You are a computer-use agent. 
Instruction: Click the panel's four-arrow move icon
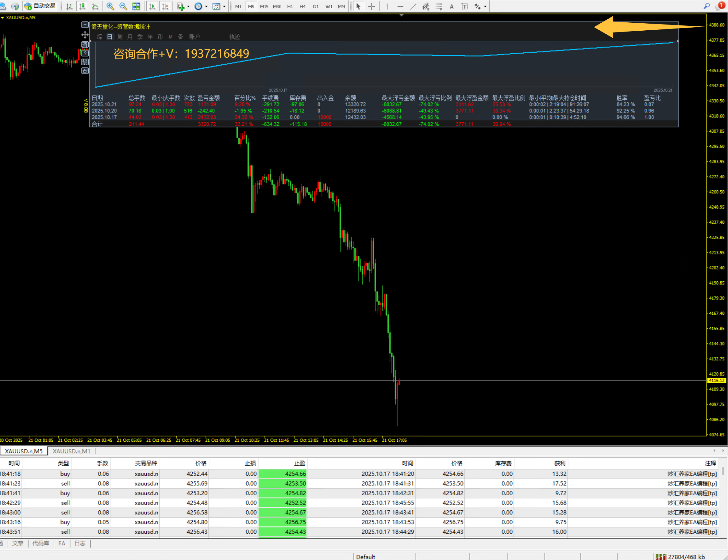(x=85, y=35)
